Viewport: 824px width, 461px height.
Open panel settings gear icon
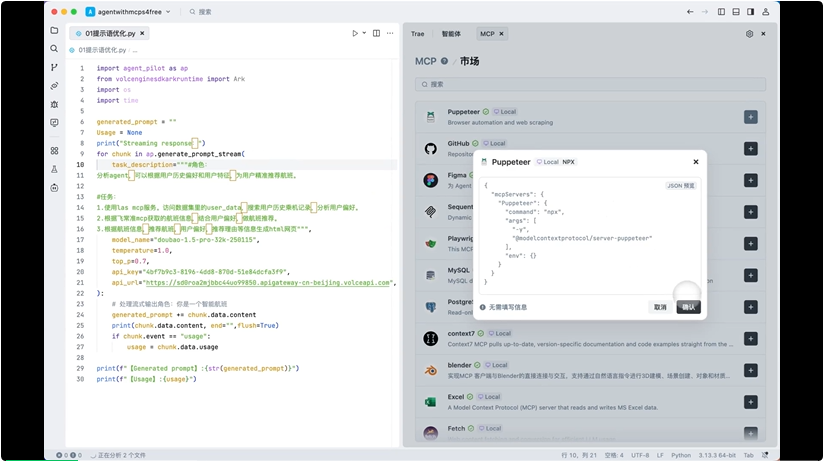click(x=749, y=34)
